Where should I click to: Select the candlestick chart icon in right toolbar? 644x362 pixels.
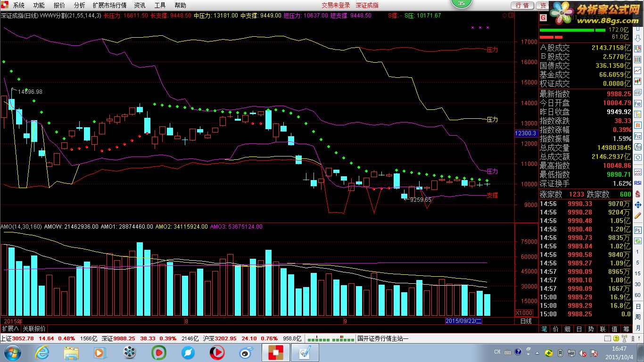click(x=638, y=81)
